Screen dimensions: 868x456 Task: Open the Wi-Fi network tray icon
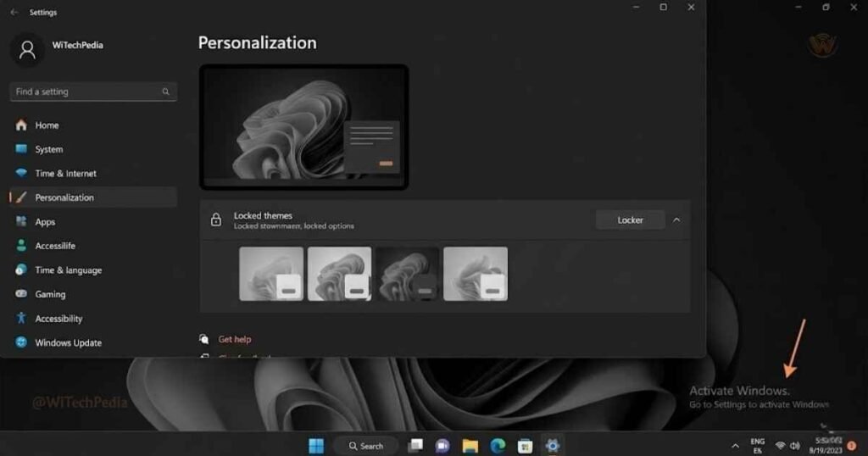tap(780, 446)
